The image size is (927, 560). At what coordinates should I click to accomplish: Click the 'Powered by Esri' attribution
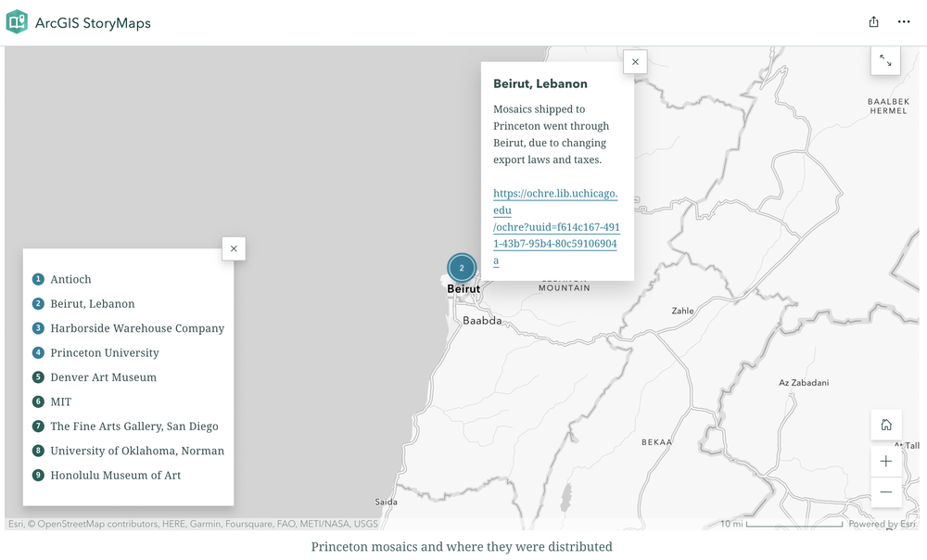coord(883,523)
